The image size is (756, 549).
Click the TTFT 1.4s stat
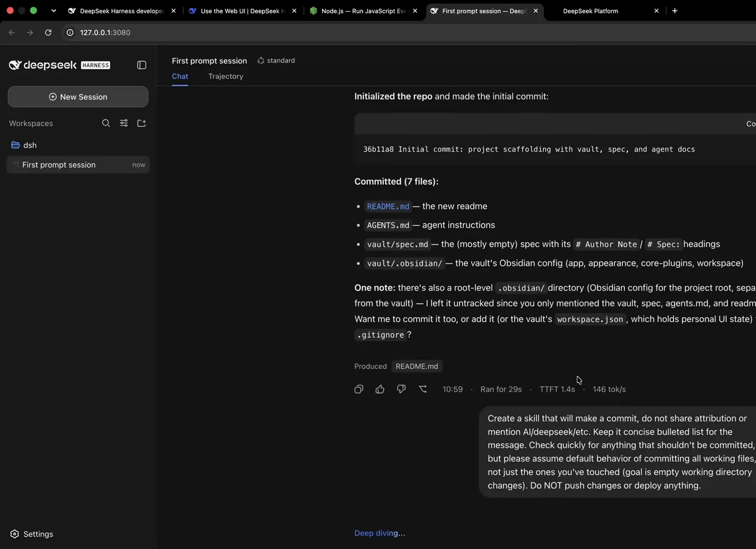557,389
